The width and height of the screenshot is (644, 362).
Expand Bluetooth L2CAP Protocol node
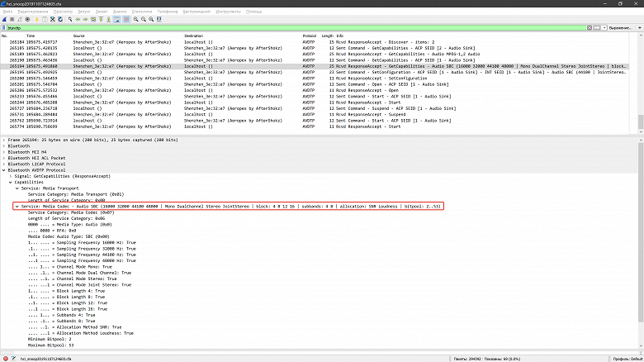click(x=4, y=164)
